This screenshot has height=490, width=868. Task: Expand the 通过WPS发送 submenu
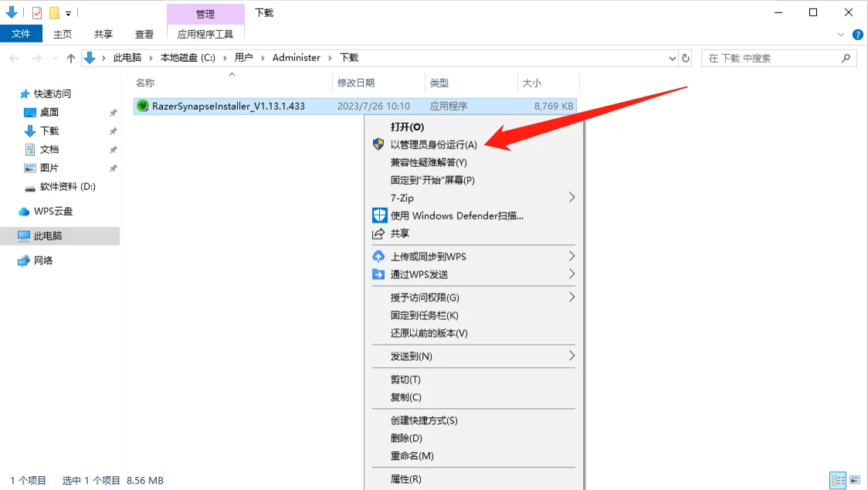(474, 274)
